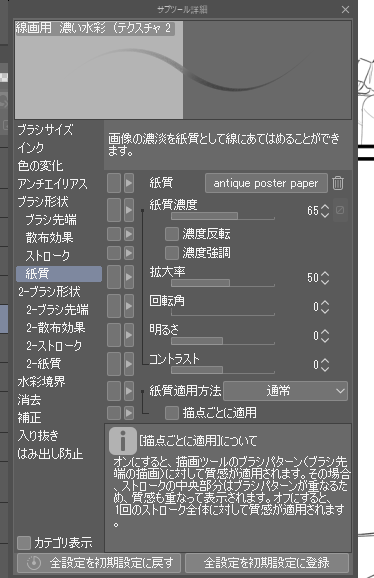Expand arrow next to コントラスト row

pyautogui.click(x=129, y=364)
